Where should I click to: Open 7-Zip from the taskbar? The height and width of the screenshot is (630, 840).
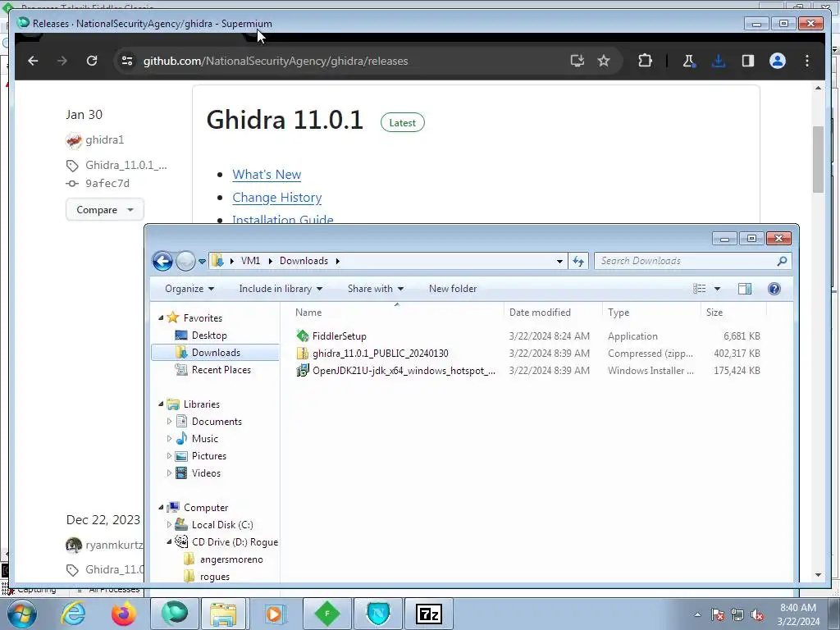tap(428, 614)
